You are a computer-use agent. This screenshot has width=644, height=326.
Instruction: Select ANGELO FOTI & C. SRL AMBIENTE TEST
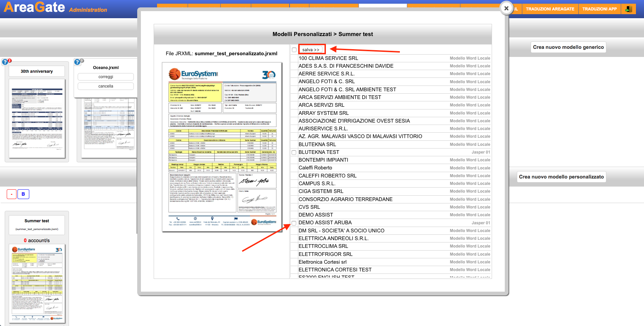[390, 90]
